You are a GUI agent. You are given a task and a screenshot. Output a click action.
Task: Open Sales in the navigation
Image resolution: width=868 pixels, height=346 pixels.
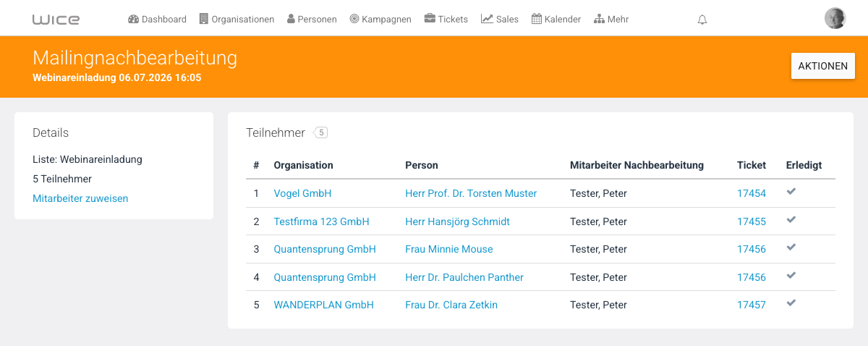click(x=500, y=20)
